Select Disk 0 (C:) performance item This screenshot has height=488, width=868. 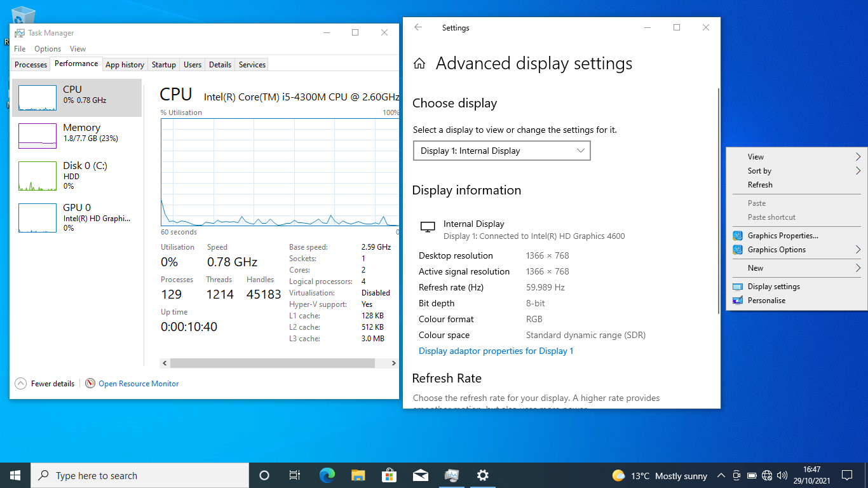(76, 175)
